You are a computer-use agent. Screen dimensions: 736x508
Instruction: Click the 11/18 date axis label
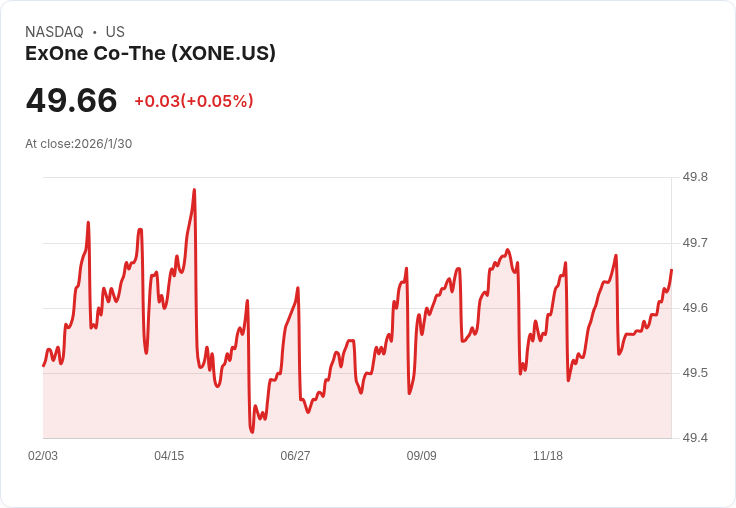548,456
